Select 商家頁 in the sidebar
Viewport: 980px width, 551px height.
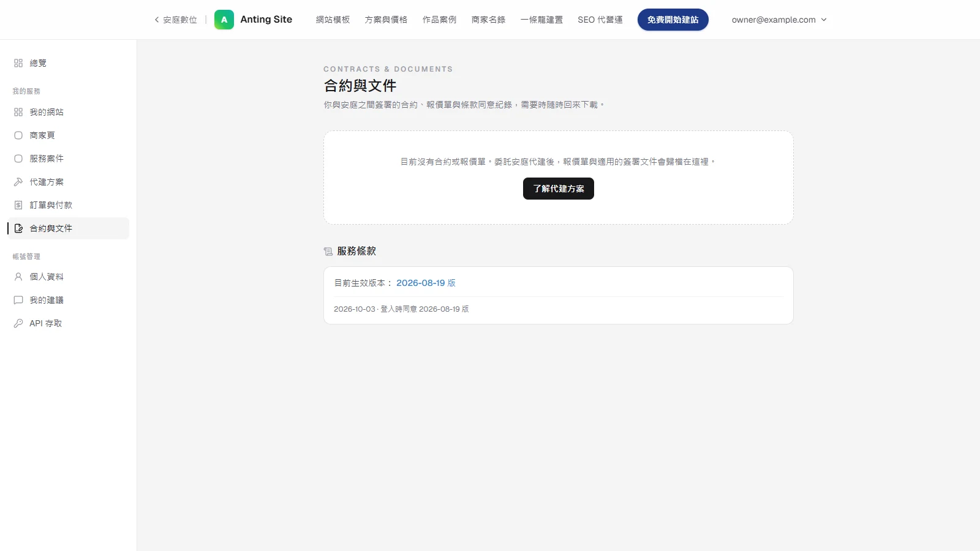[x=69, y=135]
